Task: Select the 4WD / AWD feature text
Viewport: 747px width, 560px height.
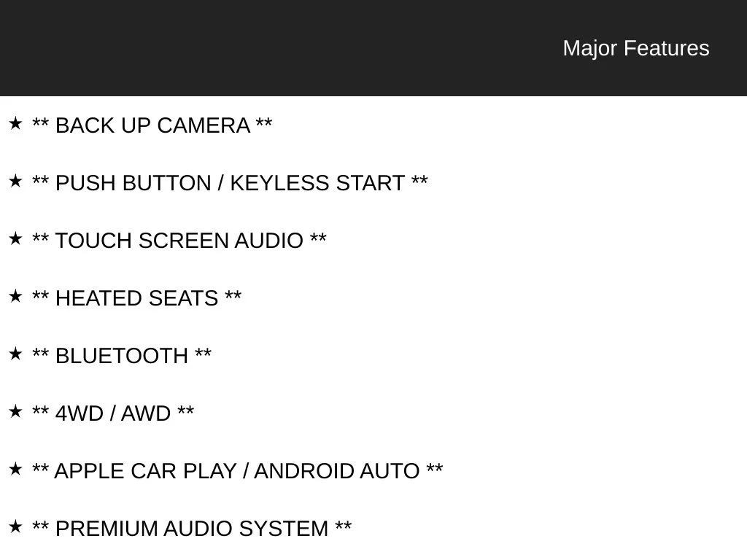Action: (113, 414)
